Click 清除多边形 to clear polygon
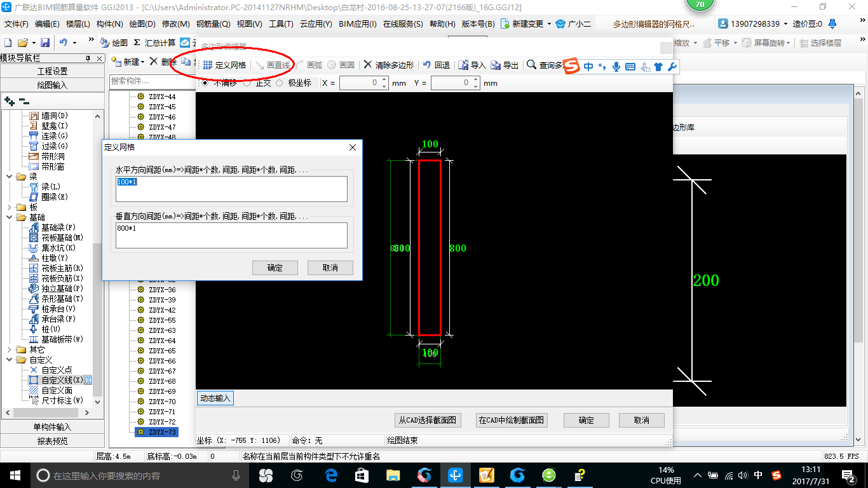Viewport: 868px width, 488px height. coord(388,65)
